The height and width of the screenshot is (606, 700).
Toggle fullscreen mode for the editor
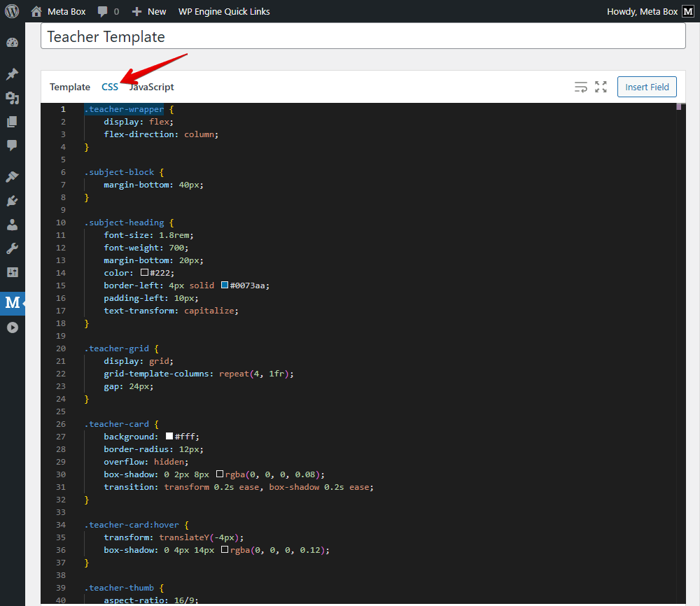pyautogui.click(x=601, y=87)
